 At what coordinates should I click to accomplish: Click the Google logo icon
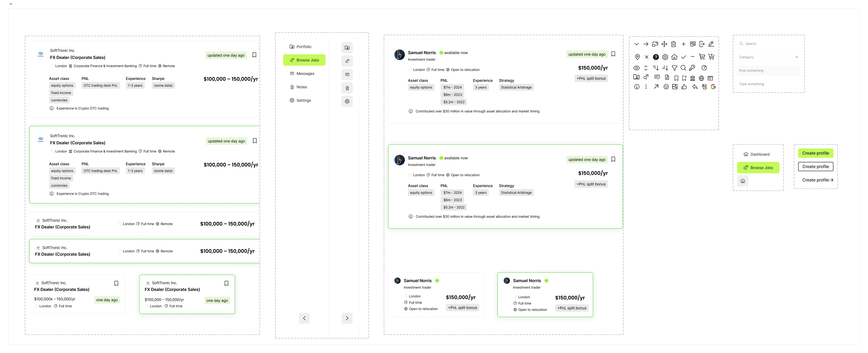(713, 87)
